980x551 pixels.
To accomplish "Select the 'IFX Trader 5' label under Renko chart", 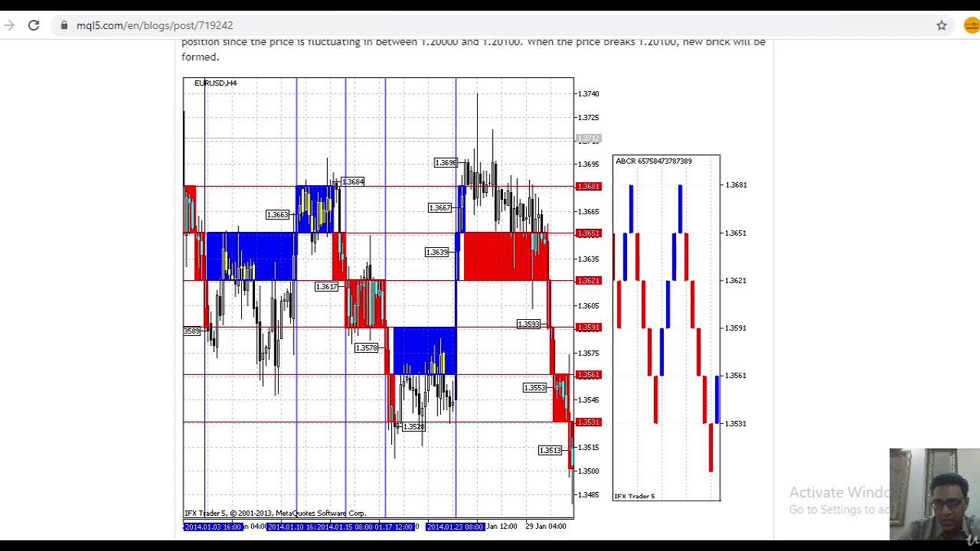I will [634, 496].
